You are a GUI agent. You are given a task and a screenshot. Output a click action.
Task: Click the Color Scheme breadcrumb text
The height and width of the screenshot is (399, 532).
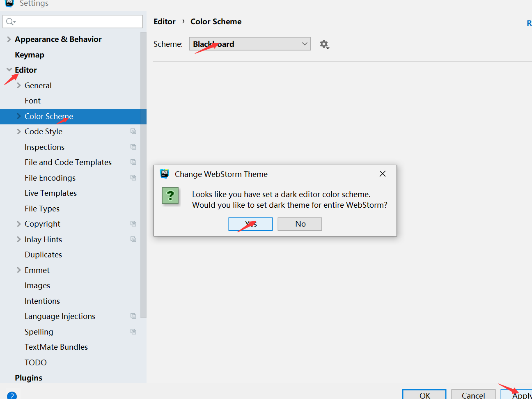coord(216,21)
